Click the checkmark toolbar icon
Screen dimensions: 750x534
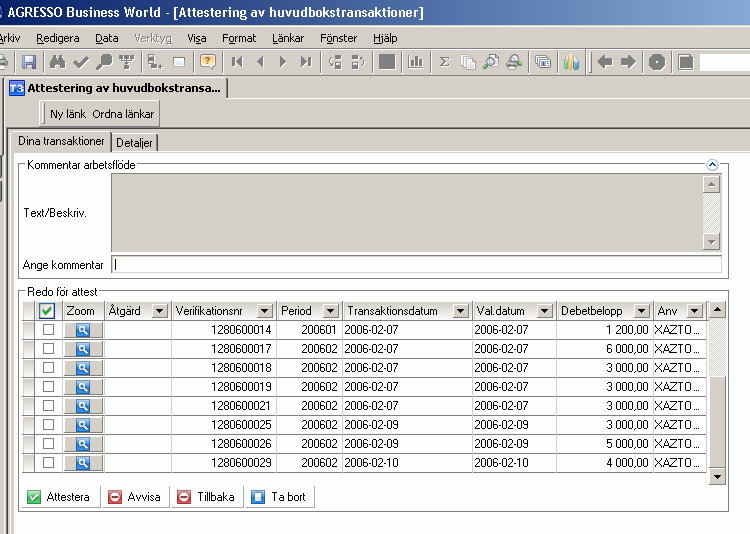click(81, 62)
